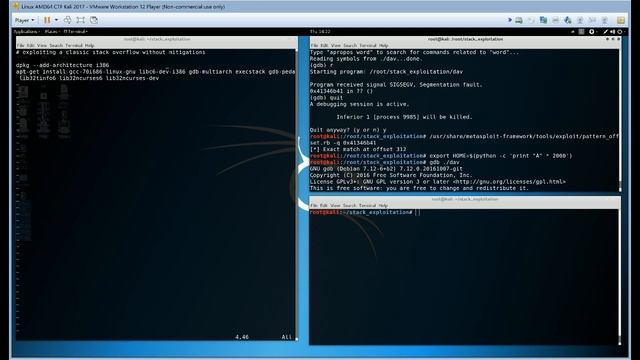Screen dimensions: 640x360
Task: Open the Kali Places menu
Action: pos(52,31)
